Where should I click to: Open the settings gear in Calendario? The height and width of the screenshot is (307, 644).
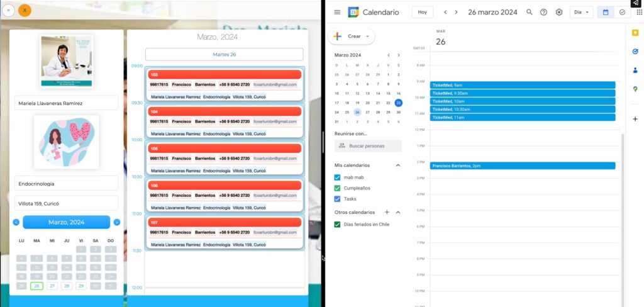click(x=558, y=12)
